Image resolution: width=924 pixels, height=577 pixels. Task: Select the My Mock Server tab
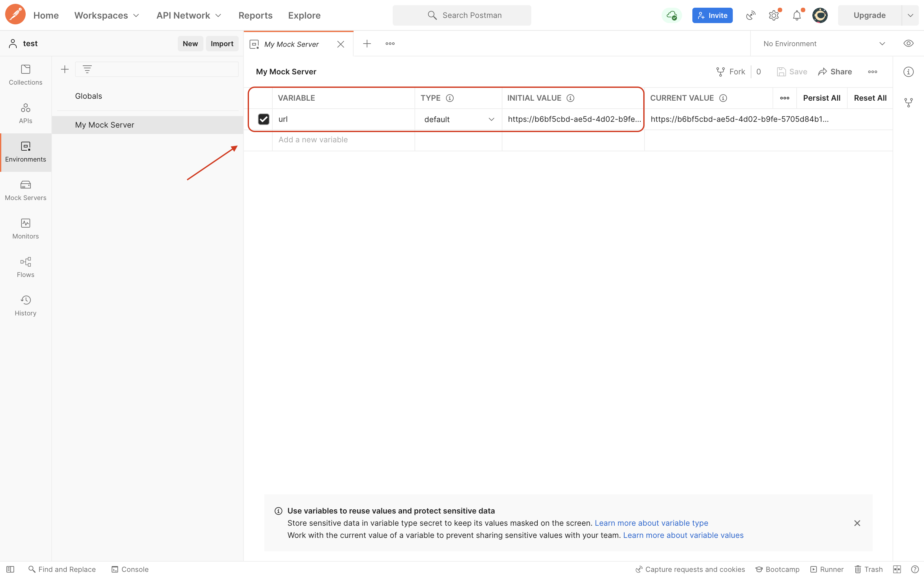(x=291, y=44)
